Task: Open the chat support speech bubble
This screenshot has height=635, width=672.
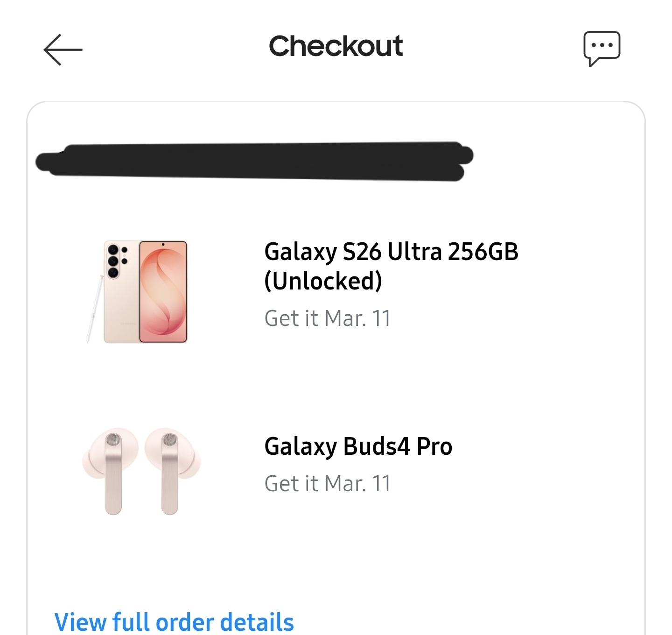Action: [602, 48]
